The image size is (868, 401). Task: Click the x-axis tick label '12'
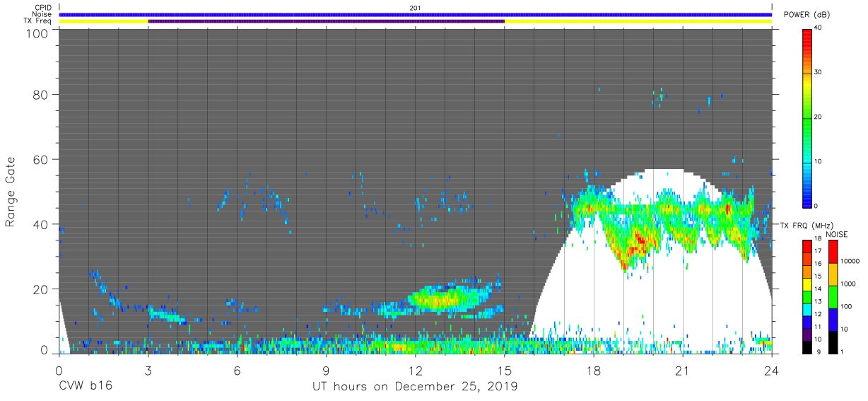tap(416, 369)
